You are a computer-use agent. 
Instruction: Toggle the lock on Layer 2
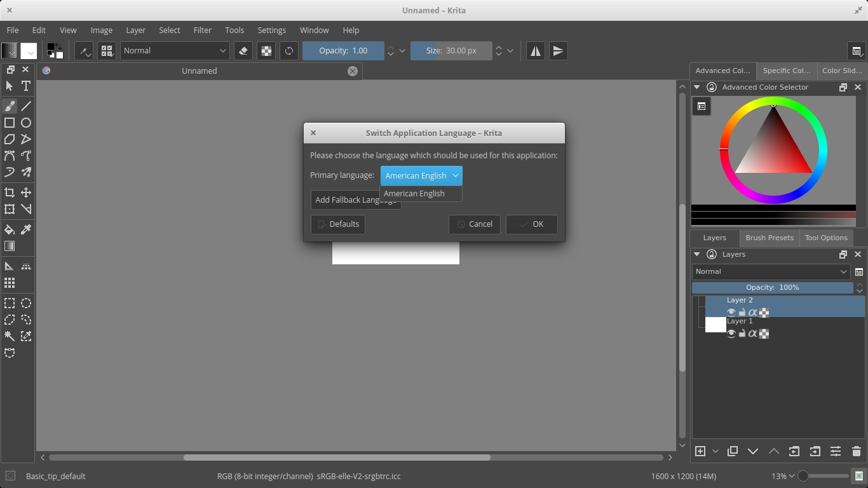pyautogui.click(x=742, y=312)
